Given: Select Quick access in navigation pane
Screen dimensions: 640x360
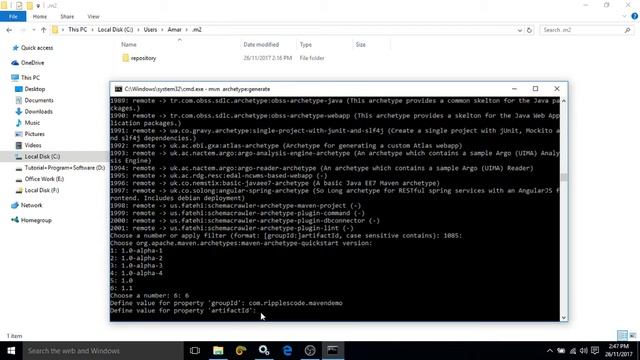Looking at the screenshot, I should tap(37, 48).
